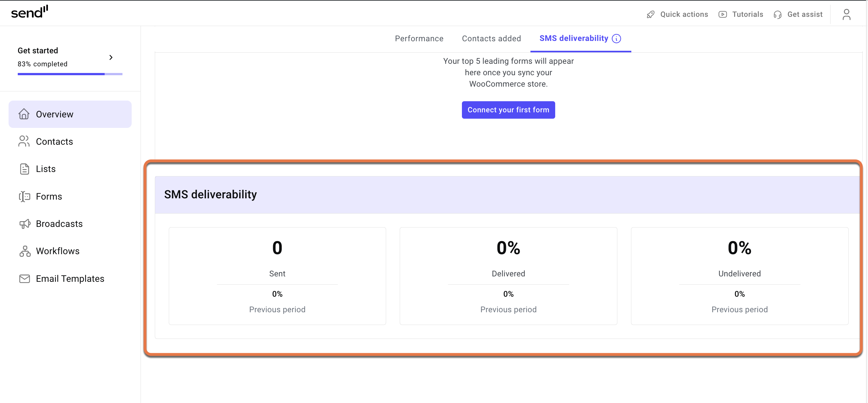This screenshot has height=403, width=868.
Task: Click the Overview home icon
Action: pyautogui.click(x=24, y=114)
